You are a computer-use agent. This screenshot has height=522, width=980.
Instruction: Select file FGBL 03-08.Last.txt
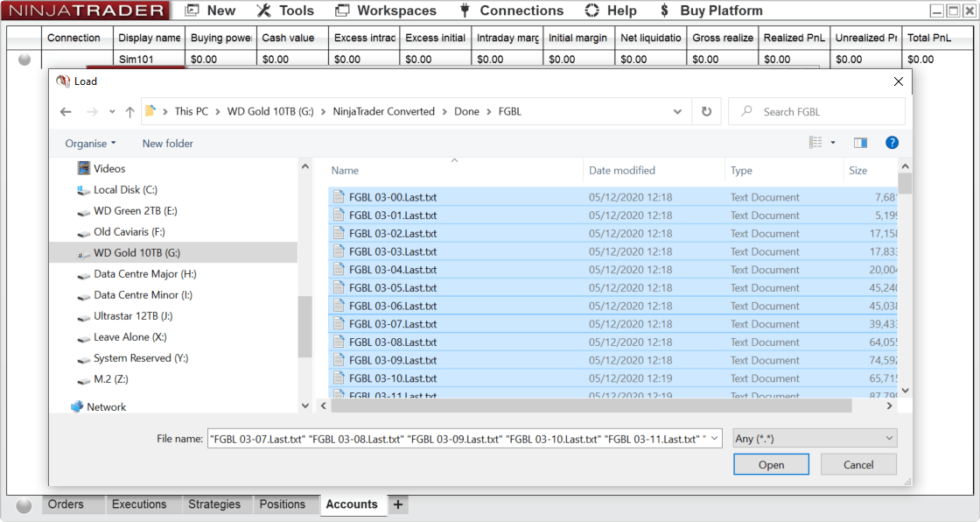tap(612, 342)
